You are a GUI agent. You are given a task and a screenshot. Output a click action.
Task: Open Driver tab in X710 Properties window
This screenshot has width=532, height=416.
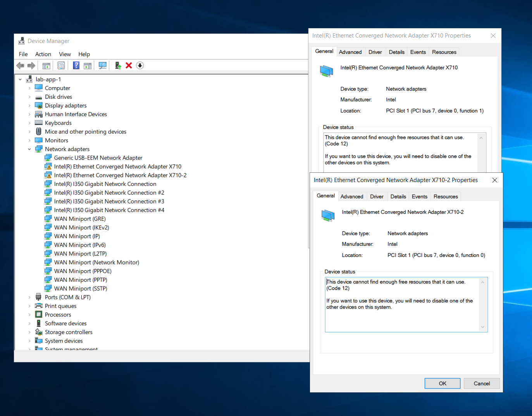point(375,52)
